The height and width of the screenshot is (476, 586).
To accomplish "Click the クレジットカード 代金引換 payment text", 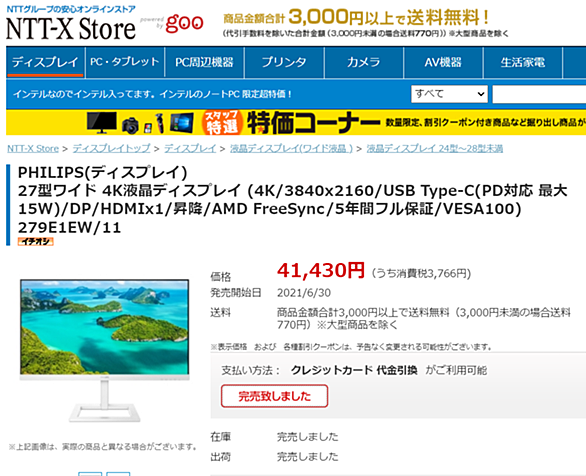I will 354,371.
